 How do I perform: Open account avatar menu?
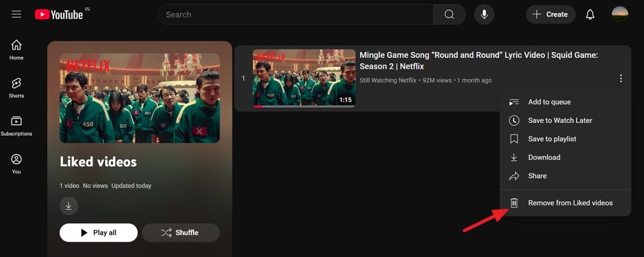click(x=620, y=14)
